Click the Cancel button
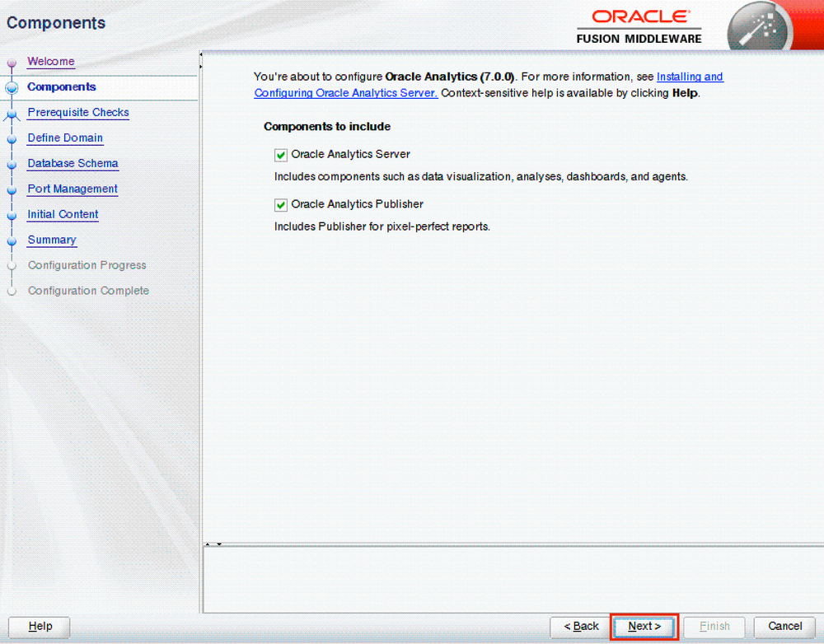The height and width of the screenshot is (644, 824). (784, 627)
